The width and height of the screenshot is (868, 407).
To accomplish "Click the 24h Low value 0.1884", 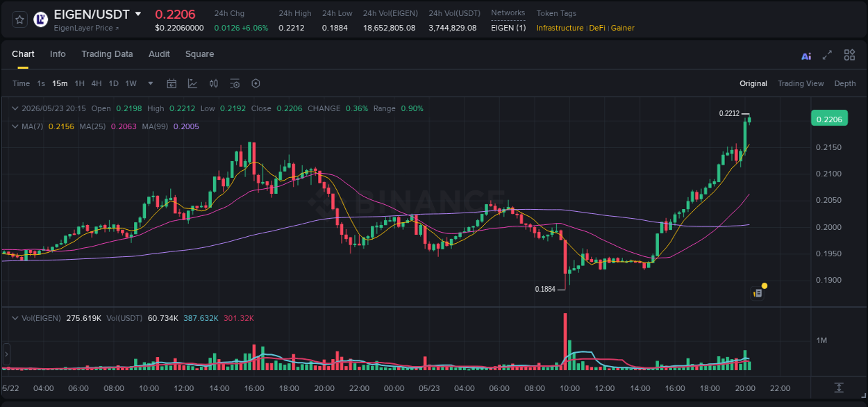I will click(x=335, y=28).
